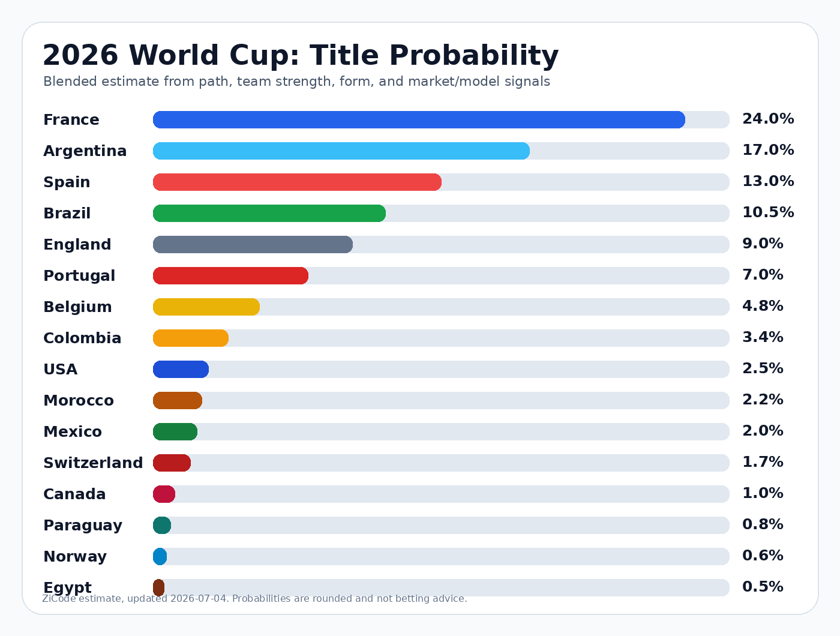Screen dimensions: 840x636
Task: Click the Egypt brown bar segment
Action: pyautogui.click(x=158, y=587)
